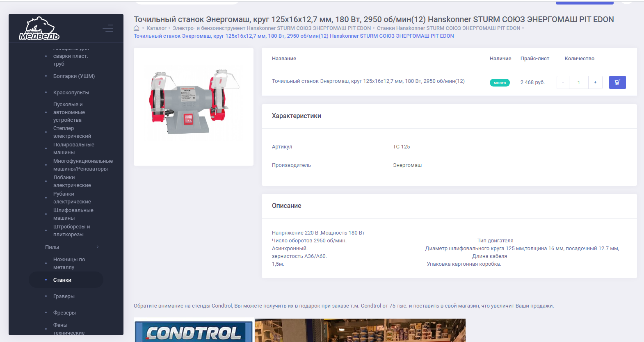Click the Condtrol stands notice text

(344, 306)
